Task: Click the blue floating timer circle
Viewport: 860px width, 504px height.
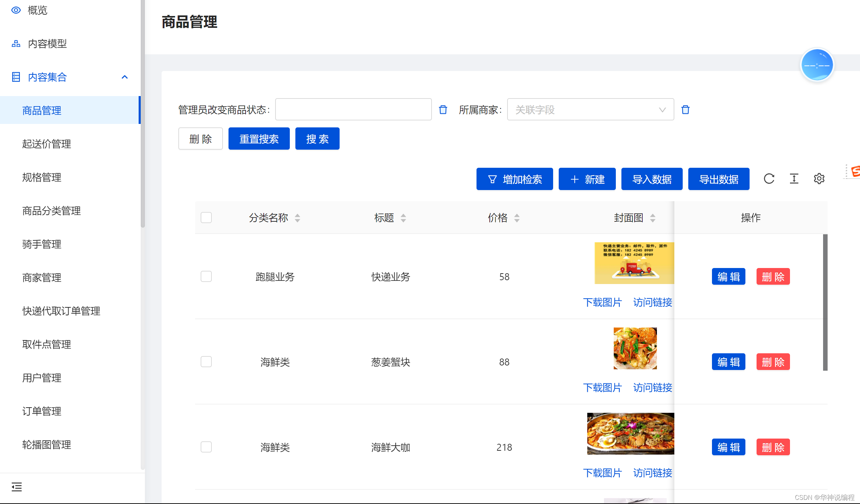Action: point(816,65)
